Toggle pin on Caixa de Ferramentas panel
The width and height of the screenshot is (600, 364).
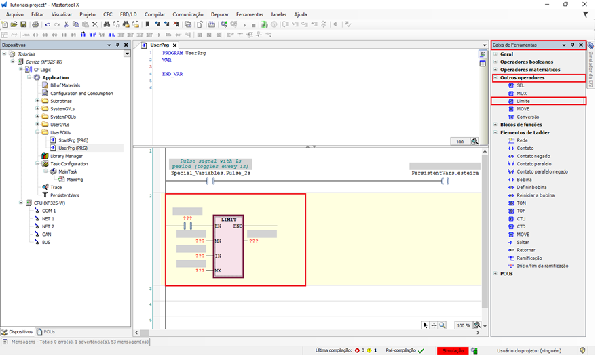[572, 45]
